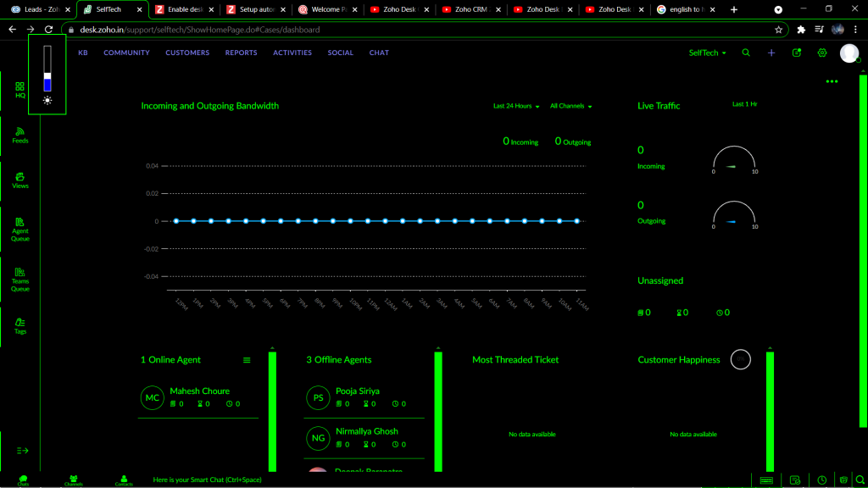Image resolution: width=868 pixels, height=488 pixels.
Task: Open agent Pooja Siriya
Action: point(358,391)
